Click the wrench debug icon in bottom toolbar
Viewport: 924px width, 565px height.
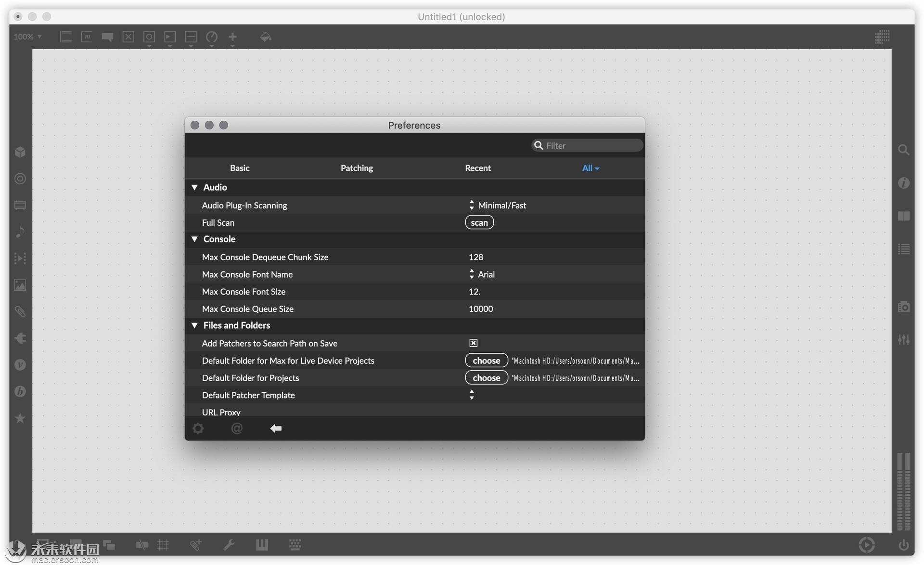(229, 545)
